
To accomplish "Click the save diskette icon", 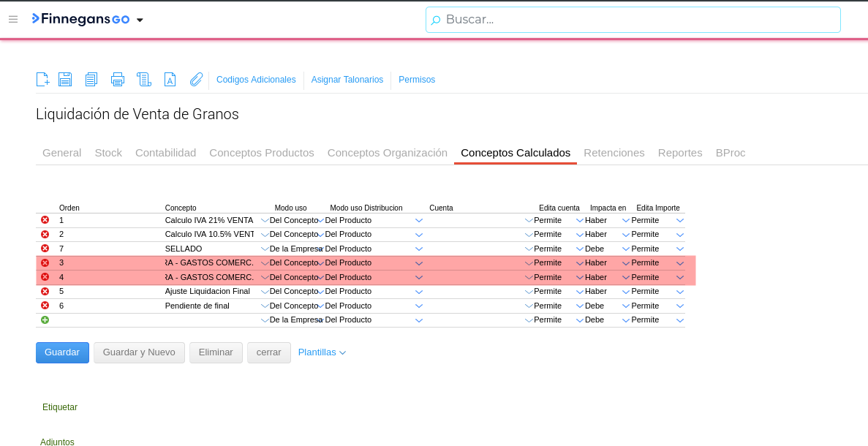I will pos(65,80).
